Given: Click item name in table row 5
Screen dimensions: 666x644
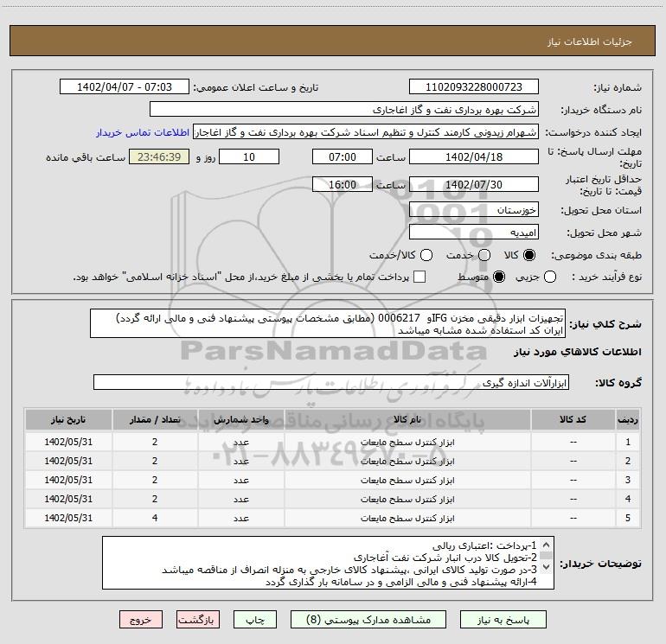Looking at the screenshot, I should click(x=407, y=518).
